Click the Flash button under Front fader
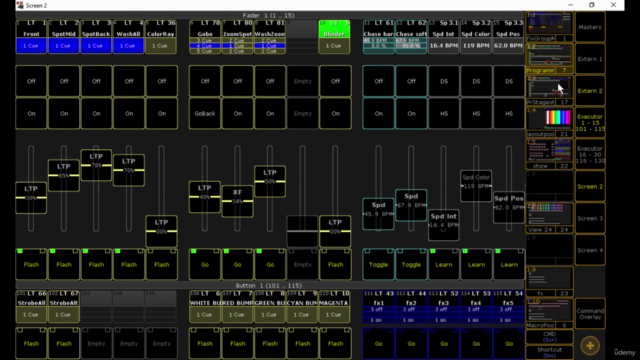Viewport: 640px width, 360px height. [31, 264]
